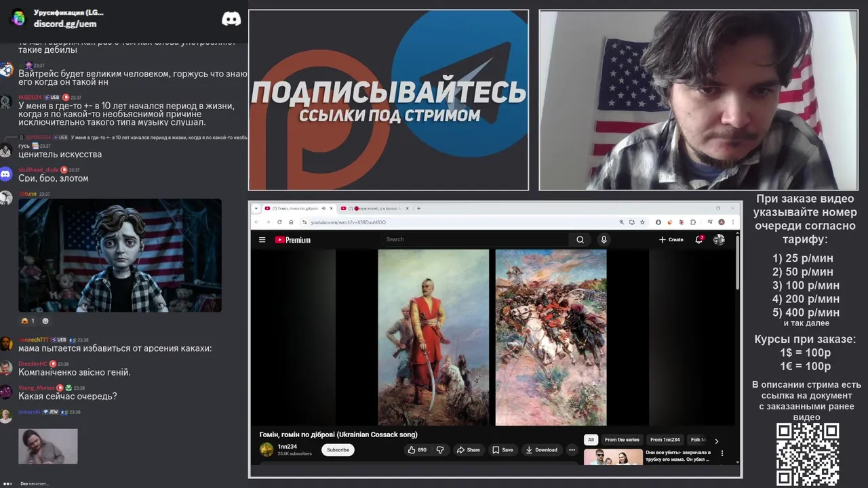Screen dimensions: 868x488
Task: Save the video to a playlist
Action: pyautogui.click(x=502, y=450)
